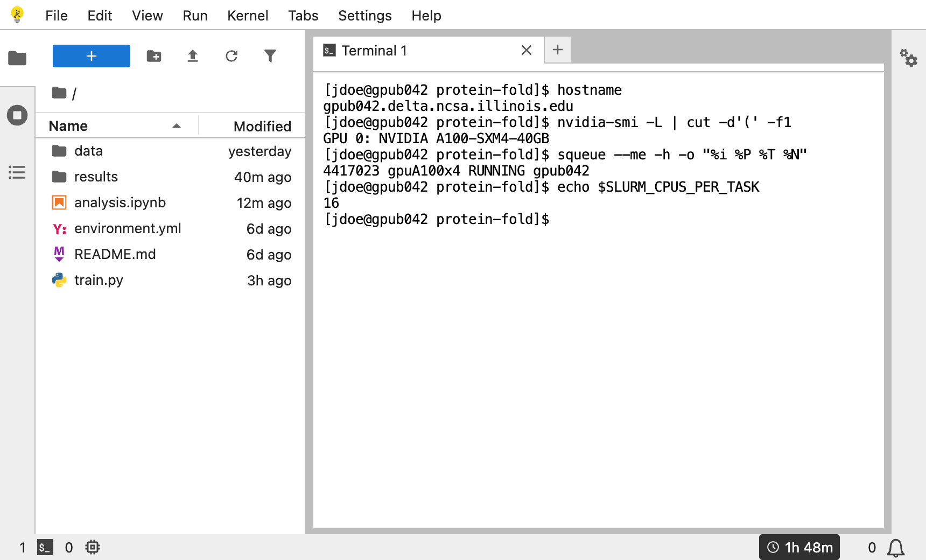Open the File menu
This screenshot has width=926, height=560.
point(57,16)
